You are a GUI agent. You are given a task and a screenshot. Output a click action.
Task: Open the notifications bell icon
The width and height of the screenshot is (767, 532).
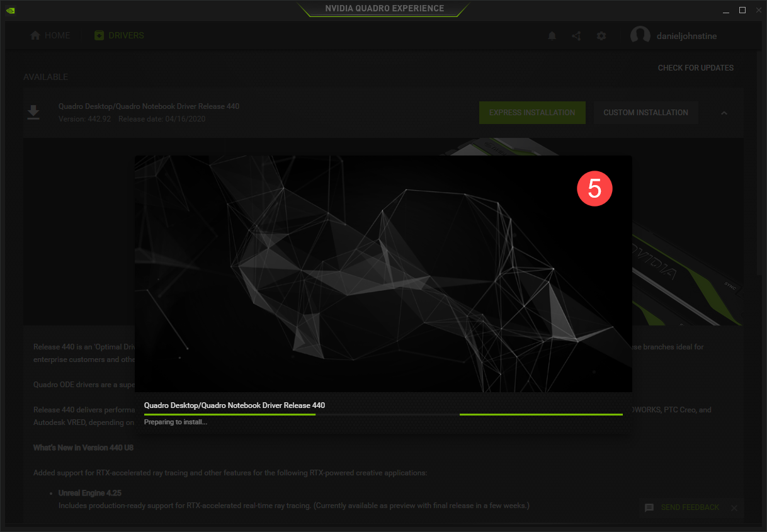coord(552,36)
